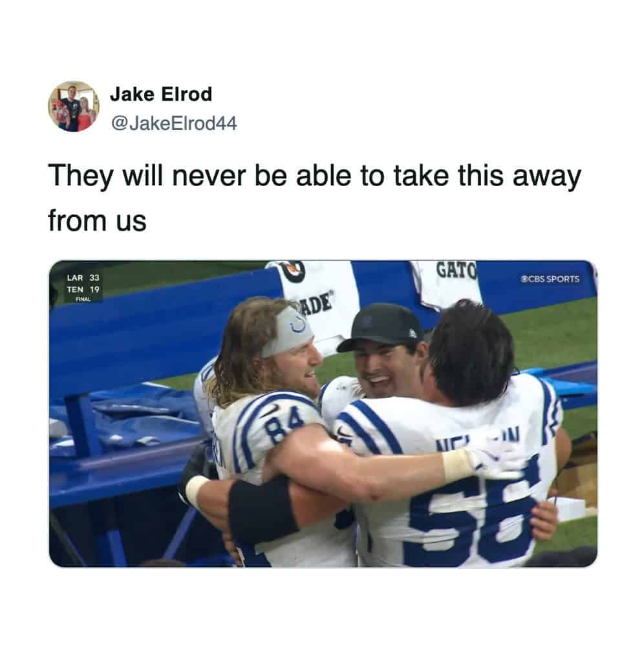Click the words 'from us' in the tweet
Viewport: 644px width, 645px height.
click(97, 221)
